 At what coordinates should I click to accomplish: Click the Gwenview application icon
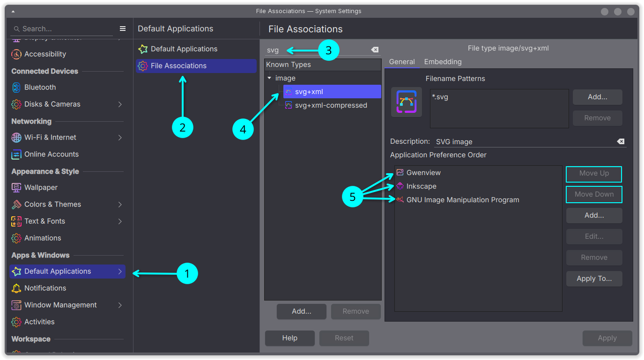400,173
